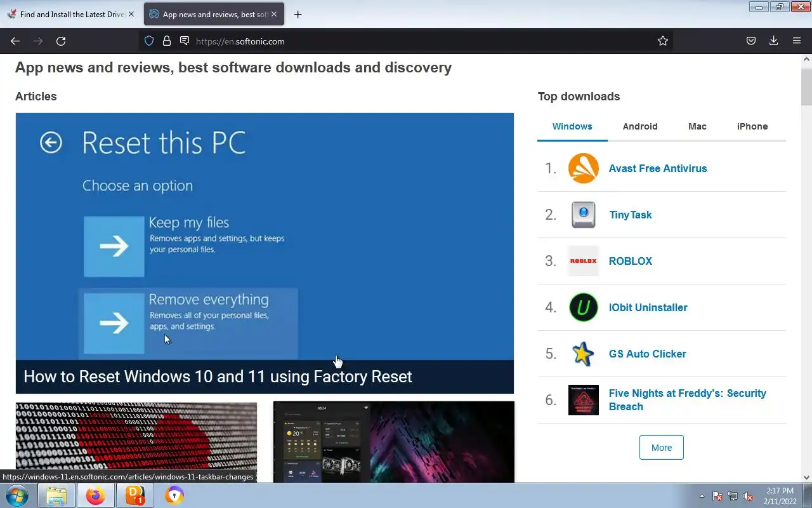Click the muted volume tray icon

click(748, 496)
